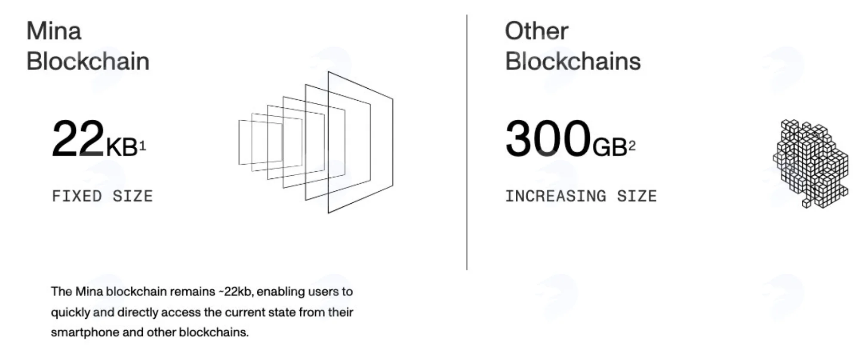This screenshot has height=354, width=868.
Task: Click the vertical divider between sections
Action: 467,142
